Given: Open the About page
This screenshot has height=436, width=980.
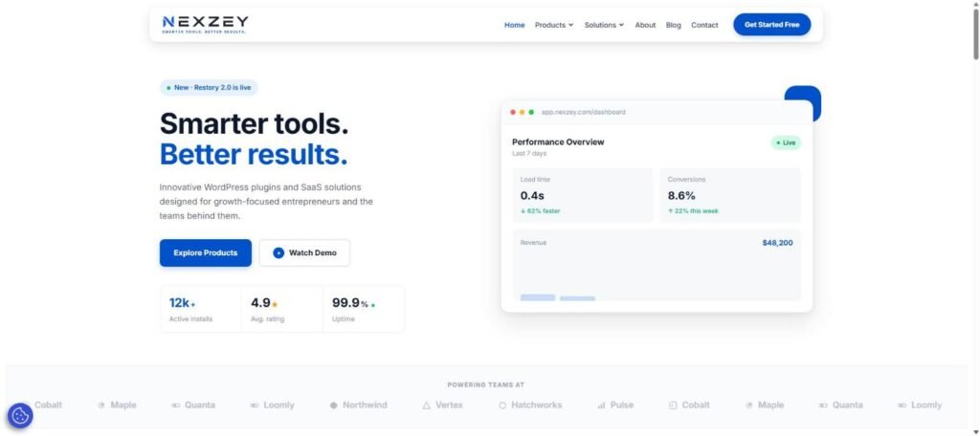Looking at the screenshot, I should click(645, 25).
